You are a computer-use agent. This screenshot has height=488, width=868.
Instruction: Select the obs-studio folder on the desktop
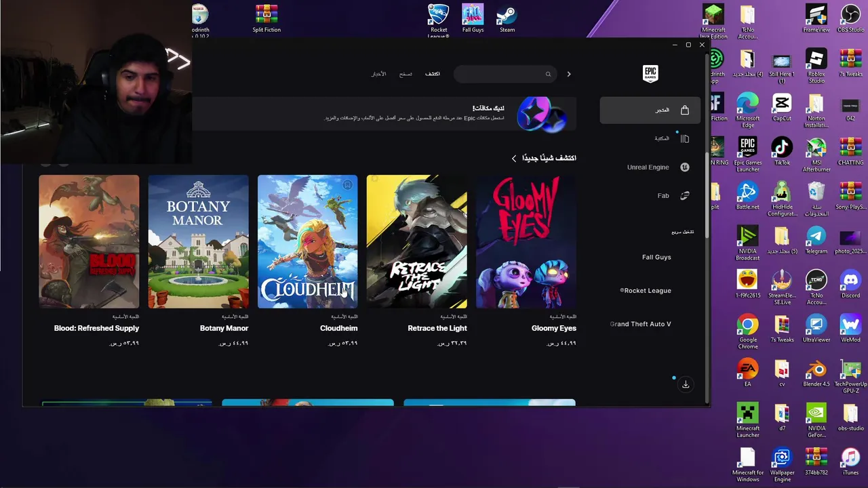850,417
